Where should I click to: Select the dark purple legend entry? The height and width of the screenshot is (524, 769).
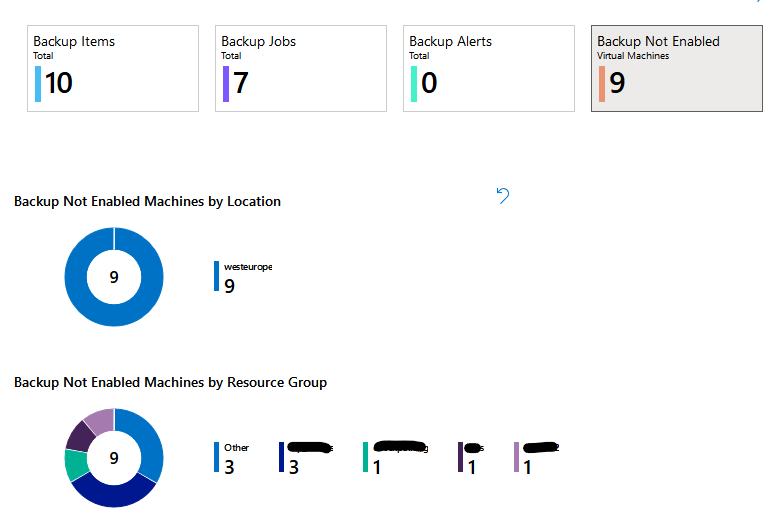point(470,457)
